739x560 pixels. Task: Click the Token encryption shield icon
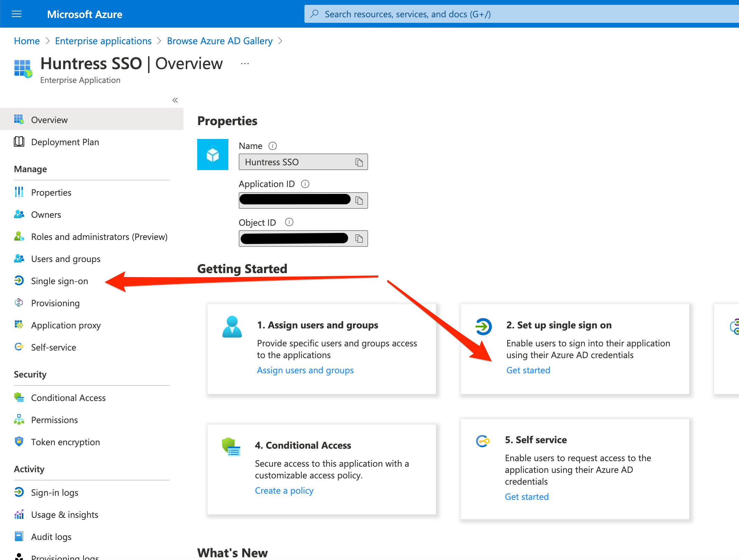19,441
